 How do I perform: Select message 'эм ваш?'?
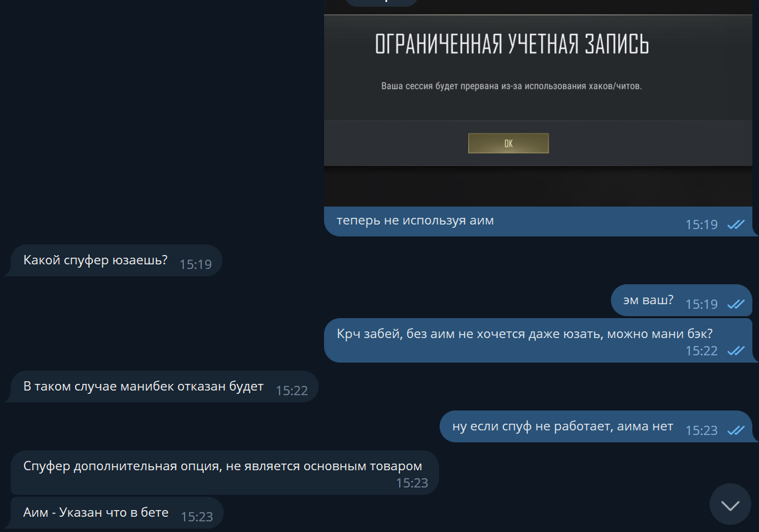[681, 300]
